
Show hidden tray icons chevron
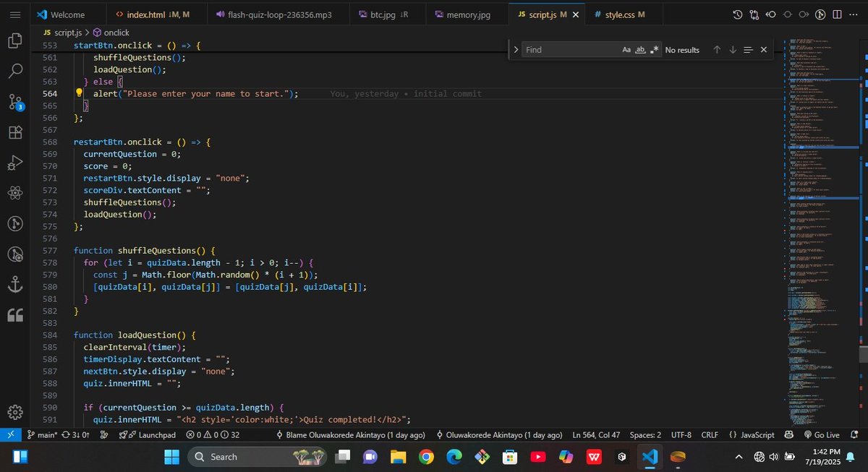click(739, 457)
